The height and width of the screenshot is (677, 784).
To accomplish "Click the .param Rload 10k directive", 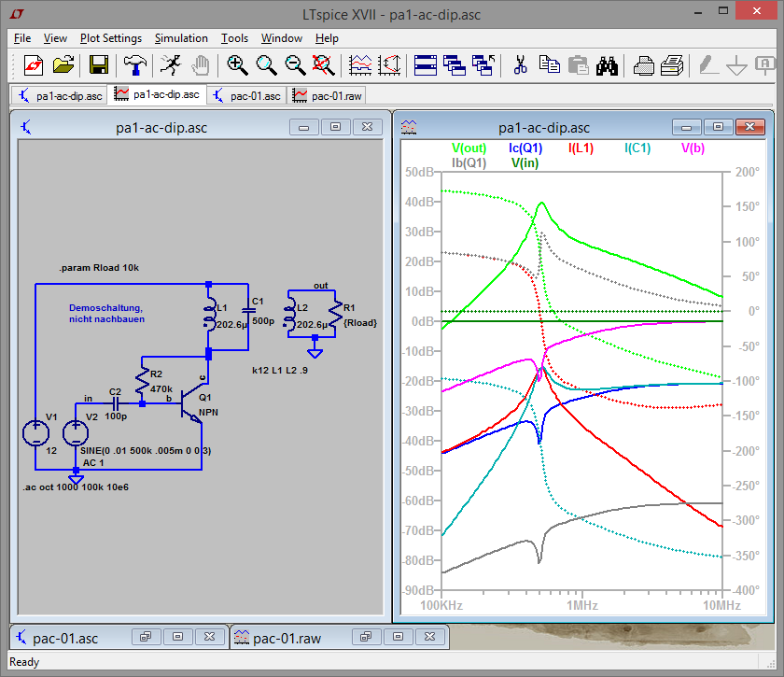I will click(x=99, y=268).
